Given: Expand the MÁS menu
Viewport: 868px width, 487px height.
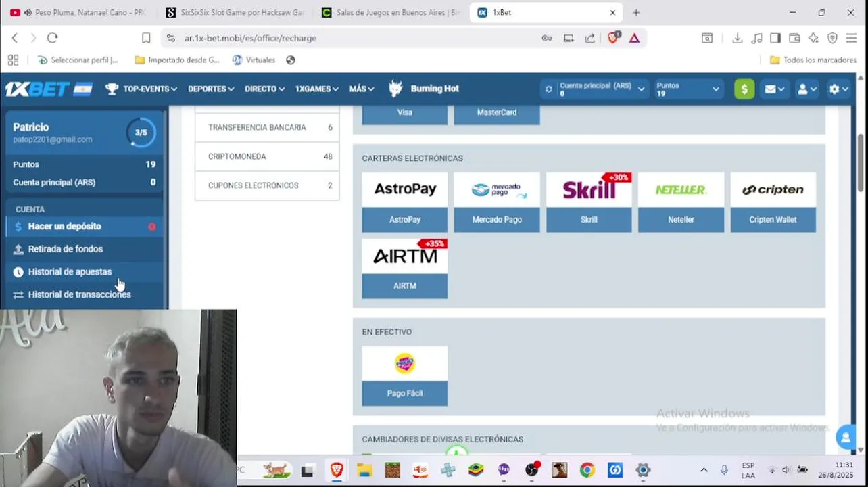Looking at the screenshot, I should [362, 89].
